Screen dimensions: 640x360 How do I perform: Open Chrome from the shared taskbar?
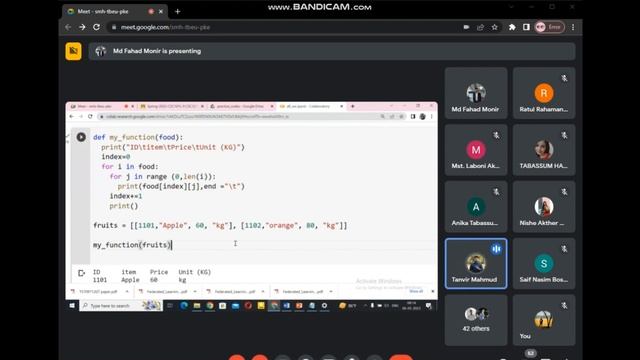tap(210, 305)
